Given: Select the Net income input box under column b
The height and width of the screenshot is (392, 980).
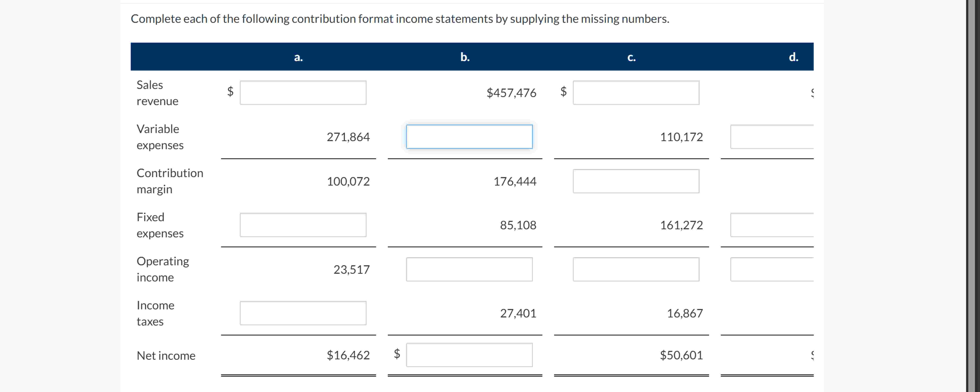Looking at the screenshot, I should pos(469,354).
